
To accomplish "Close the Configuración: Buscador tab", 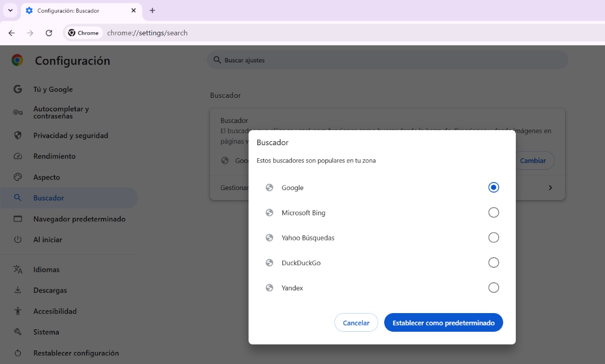I will [x=134, y=10].
